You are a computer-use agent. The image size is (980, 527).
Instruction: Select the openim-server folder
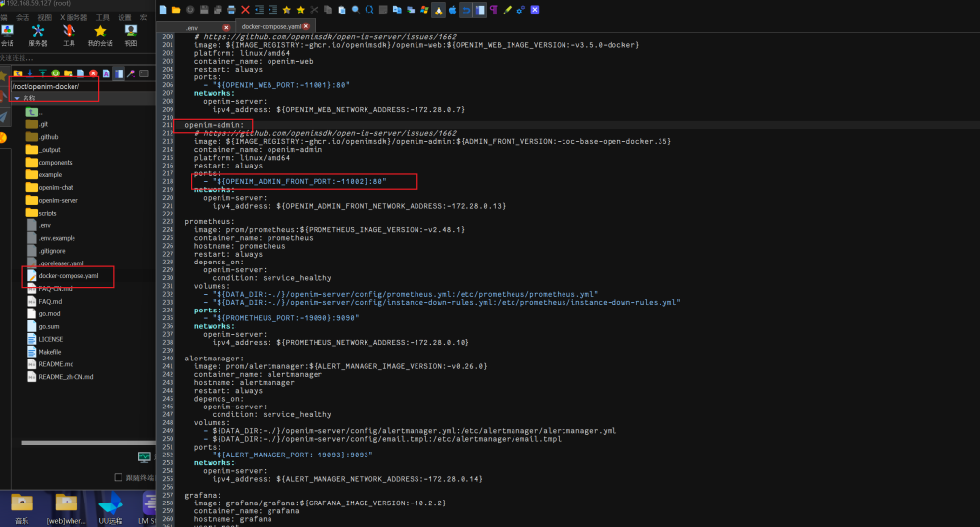point(58,200)
